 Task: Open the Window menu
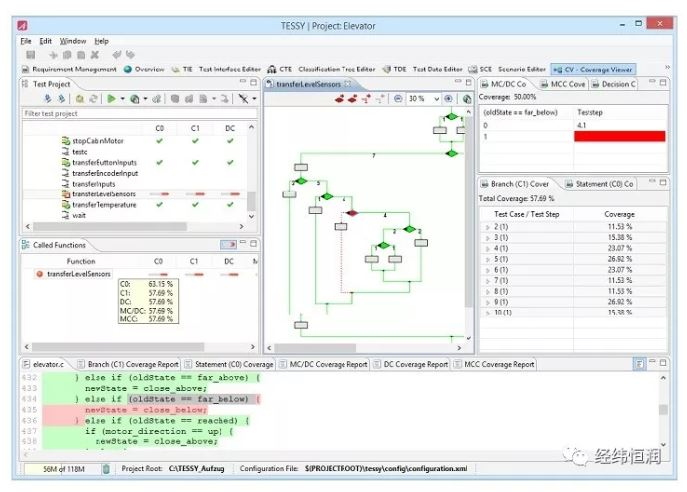point(73,41)
